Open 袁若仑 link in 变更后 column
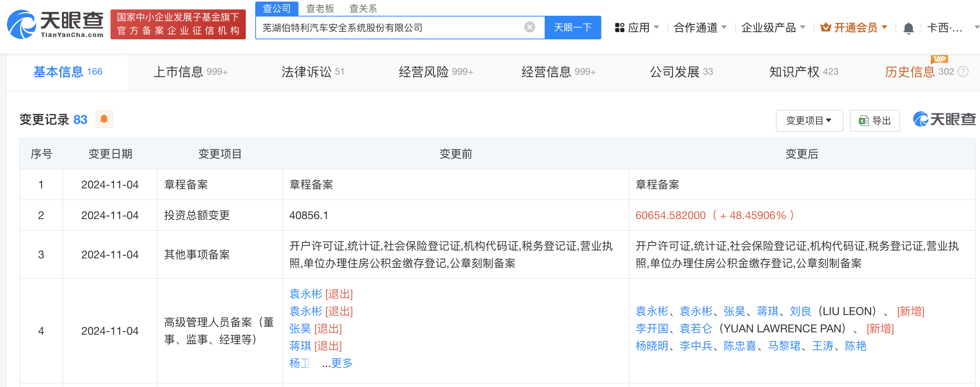 (x=696, y=329)
